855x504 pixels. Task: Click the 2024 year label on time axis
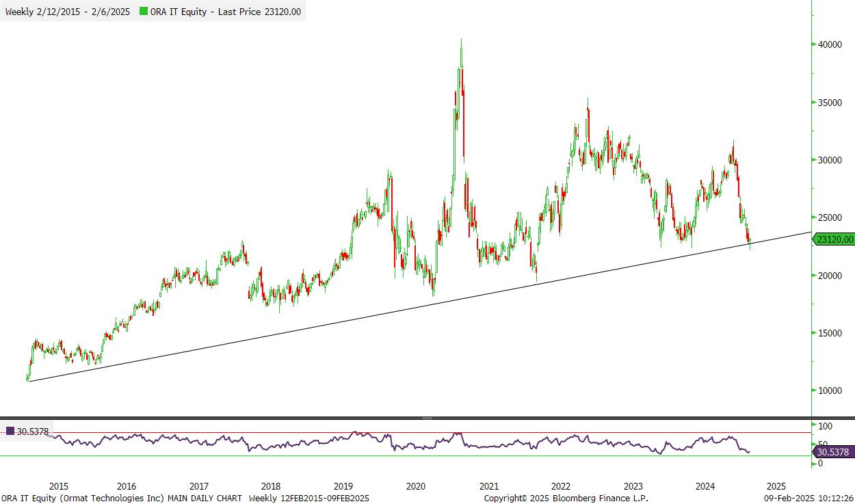point(705,486)
